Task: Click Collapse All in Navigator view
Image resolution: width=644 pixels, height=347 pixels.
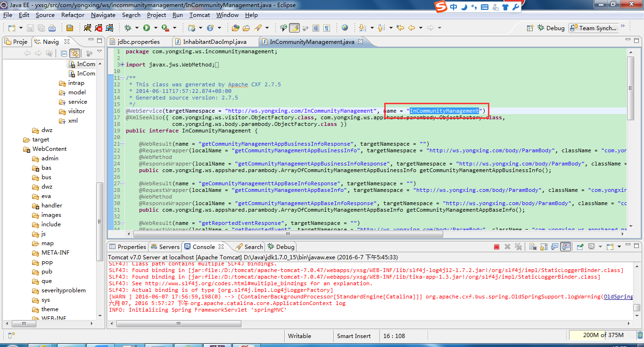Action: pos(64,53)
